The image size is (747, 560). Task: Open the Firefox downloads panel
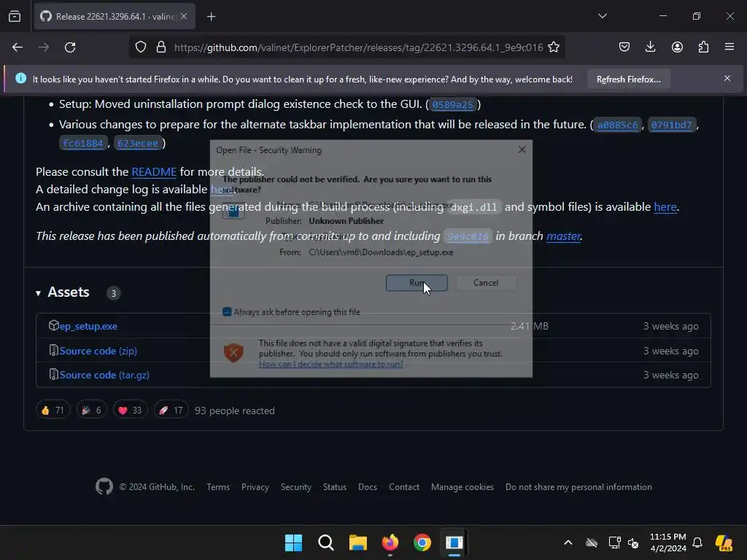[x=650, y=47]
